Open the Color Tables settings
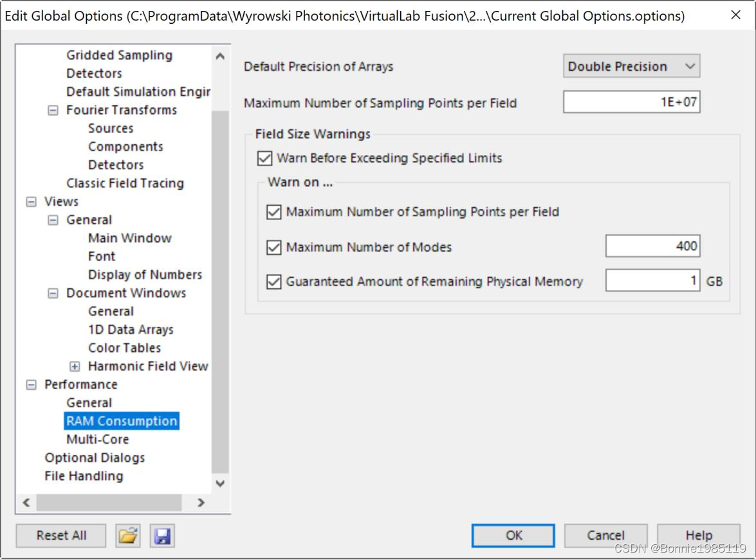This screenshot has width=756, height=559. point(124,347)
